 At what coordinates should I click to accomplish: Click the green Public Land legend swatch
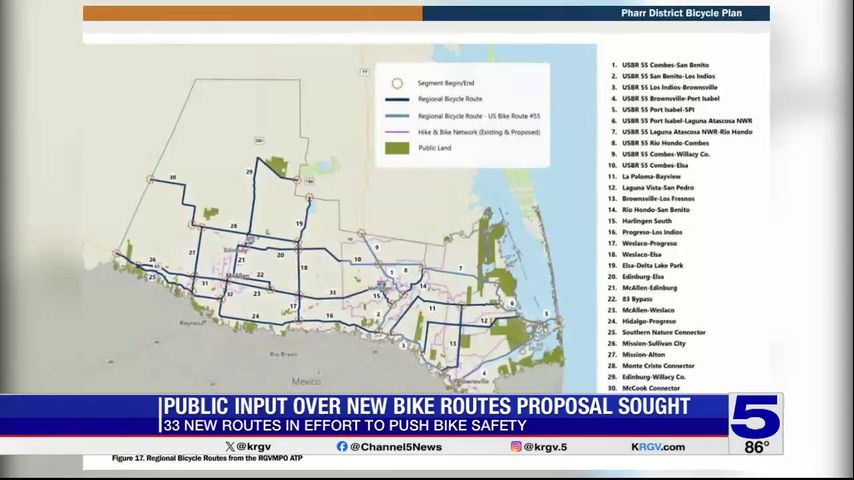point(396,147)
